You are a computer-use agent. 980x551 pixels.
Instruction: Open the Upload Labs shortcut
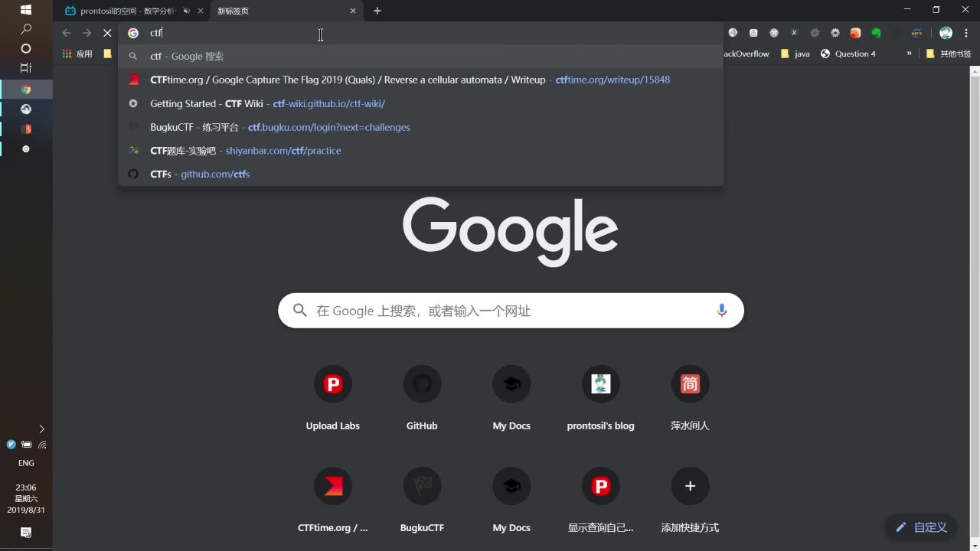coord(332,399)
